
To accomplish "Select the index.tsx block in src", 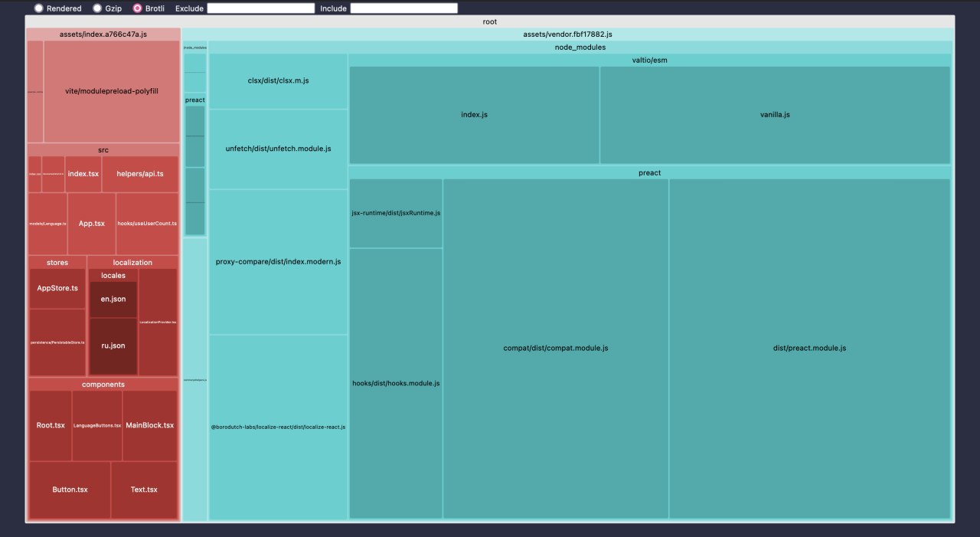I will pos(83,174).
